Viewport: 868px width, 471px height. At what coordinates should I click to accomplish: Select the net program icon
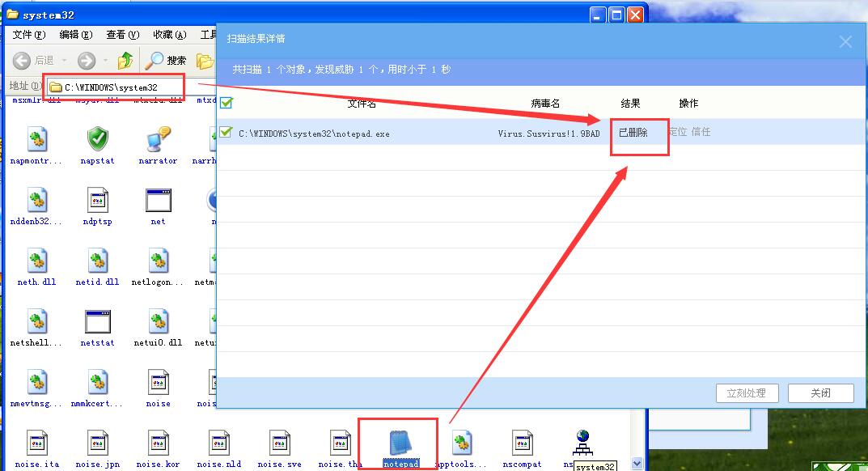click(x=159, y=200)
